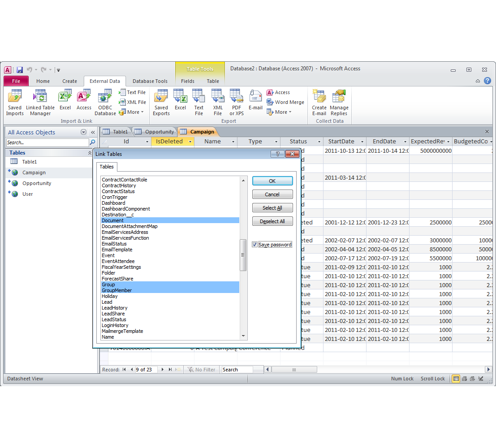Click Cancel in Link Tables dialog
The image size is (496, 448).
(x=272, y=194)
